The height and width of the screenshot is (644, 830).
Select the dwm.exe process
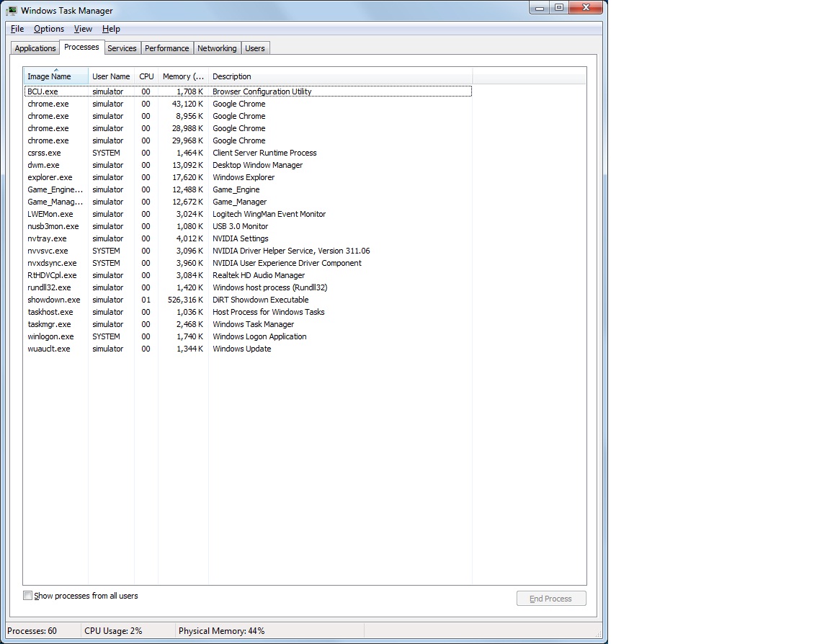[248, 165]
